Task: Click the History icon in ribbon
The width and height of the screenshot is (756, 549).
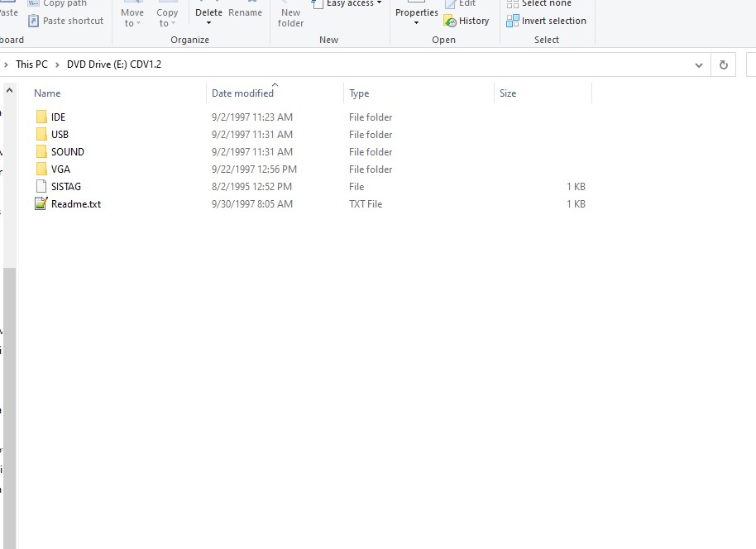Action: (450, 21)
